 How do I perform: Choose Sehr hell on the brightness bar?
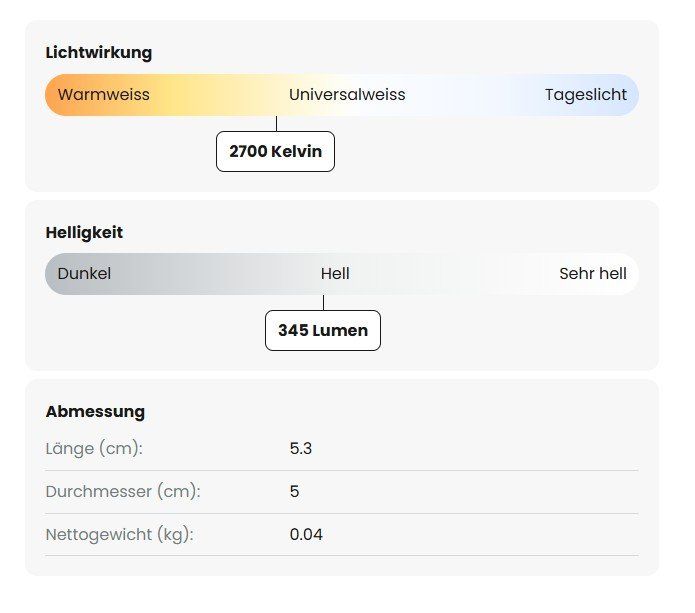(x=593, y=274)
